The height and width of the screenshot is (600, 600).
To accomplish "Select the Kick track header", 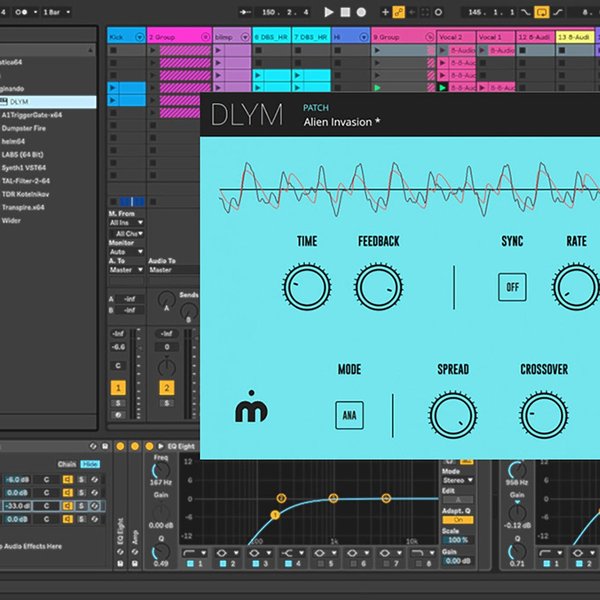I will (125, 36).
